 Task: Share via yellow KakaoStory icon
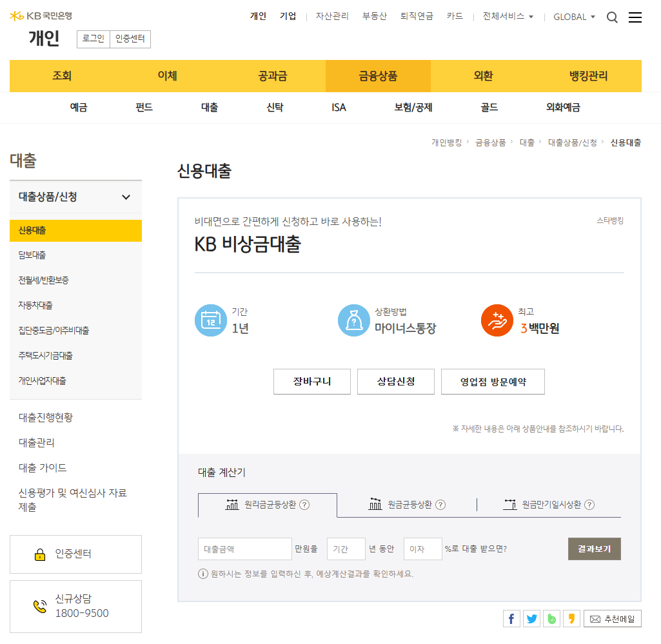coord(571,619)
